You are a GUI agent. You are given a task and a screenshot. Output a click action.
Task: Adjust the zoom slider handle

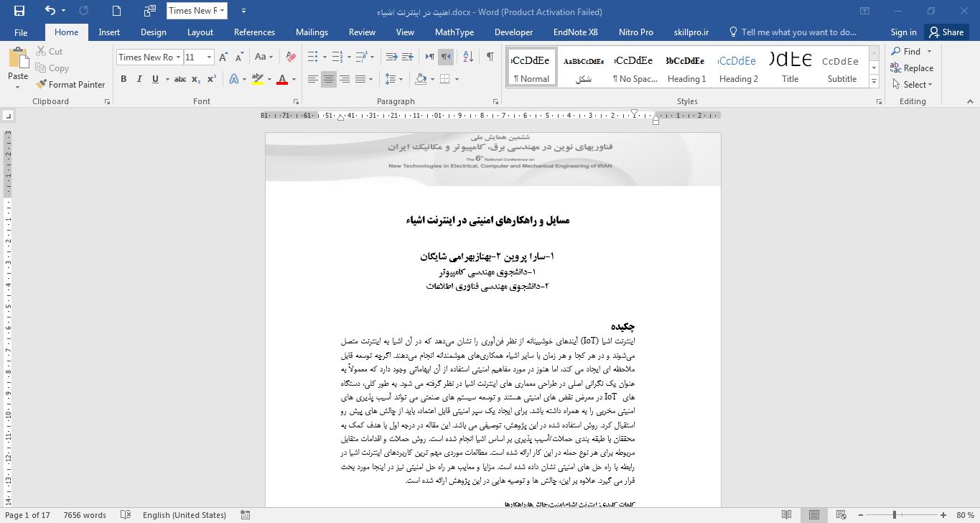895,514
